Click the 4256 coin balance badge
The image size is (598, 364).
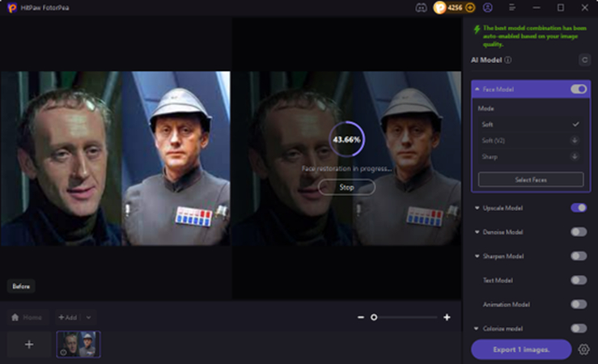tap(454, 7)
